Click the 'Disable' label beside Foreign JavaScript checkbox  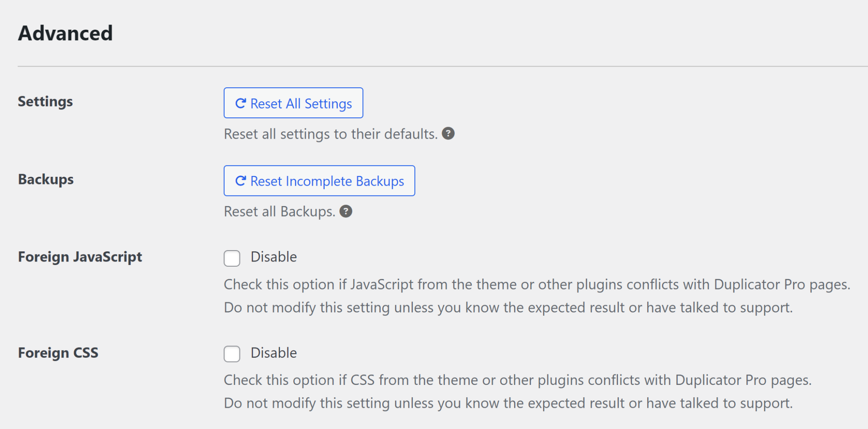273,256
